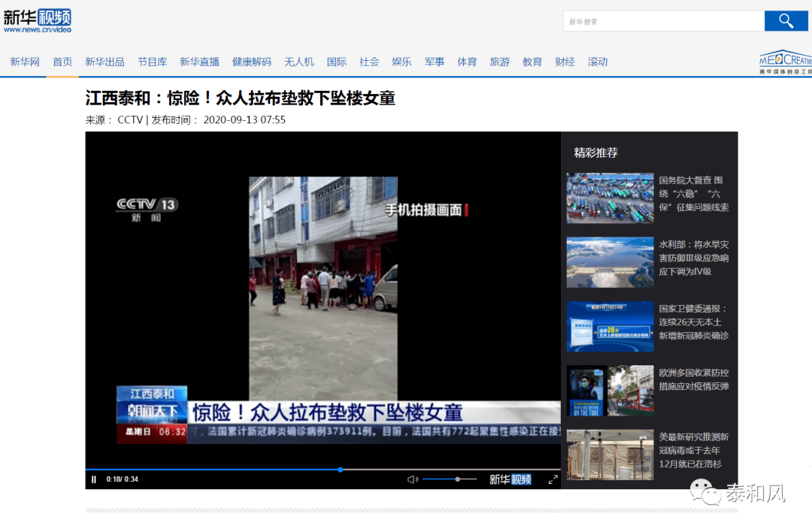Enter fullscreen with the expand icon
812x529 pixels.
553,479
